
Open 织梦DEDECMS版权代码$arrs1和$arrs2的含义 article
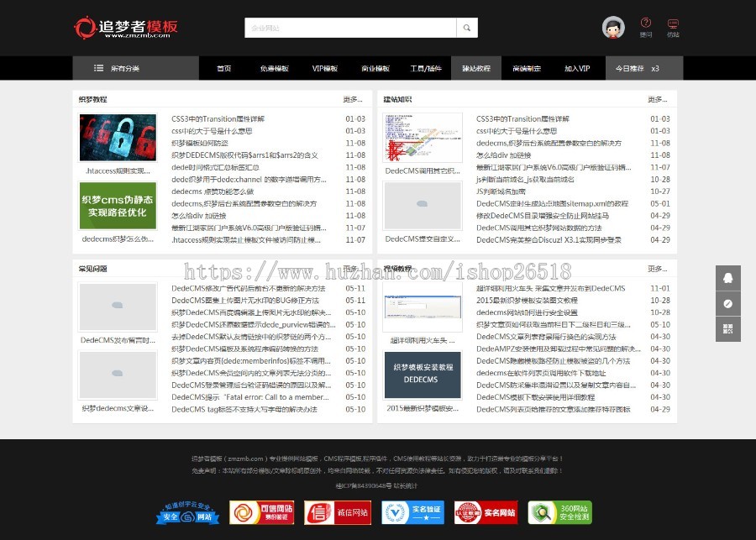point(244,155)
